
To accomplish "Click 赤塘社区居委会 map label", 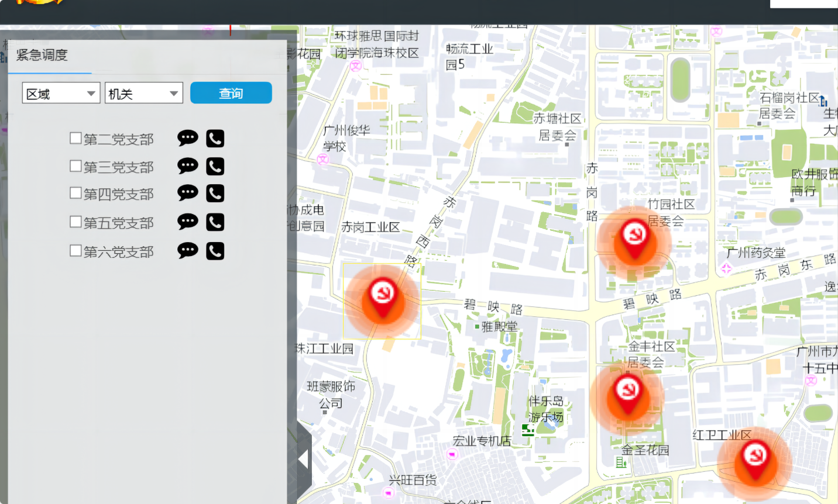I will 558,127.
